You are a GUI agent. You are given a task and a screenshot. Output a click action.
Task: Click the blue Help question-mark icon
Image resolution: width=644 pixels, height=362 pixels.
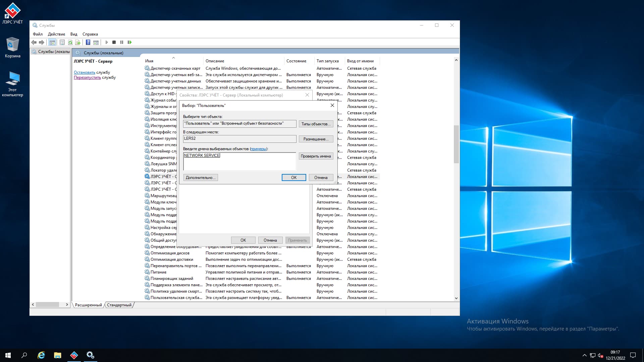88,42
